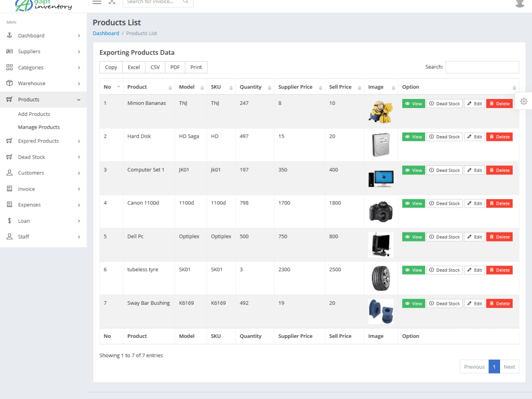Click the Dashboard anchor icon in sidebar
Viewport: 532px width, 399px height.
pyautogui.click(x=10, y=35)
